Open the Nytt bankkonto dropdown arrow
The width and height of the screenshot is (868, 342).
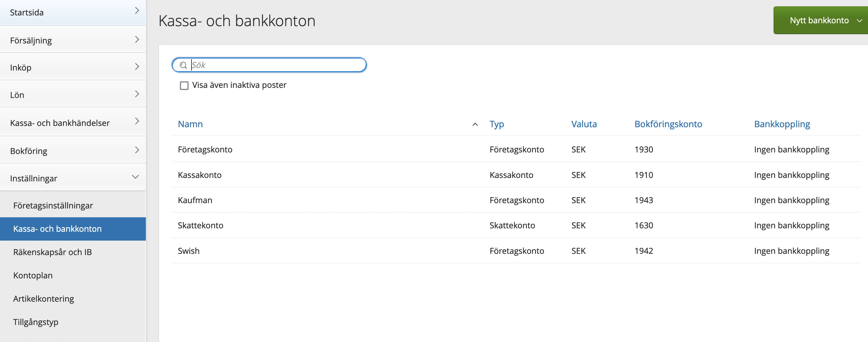[x=859, y=20]
